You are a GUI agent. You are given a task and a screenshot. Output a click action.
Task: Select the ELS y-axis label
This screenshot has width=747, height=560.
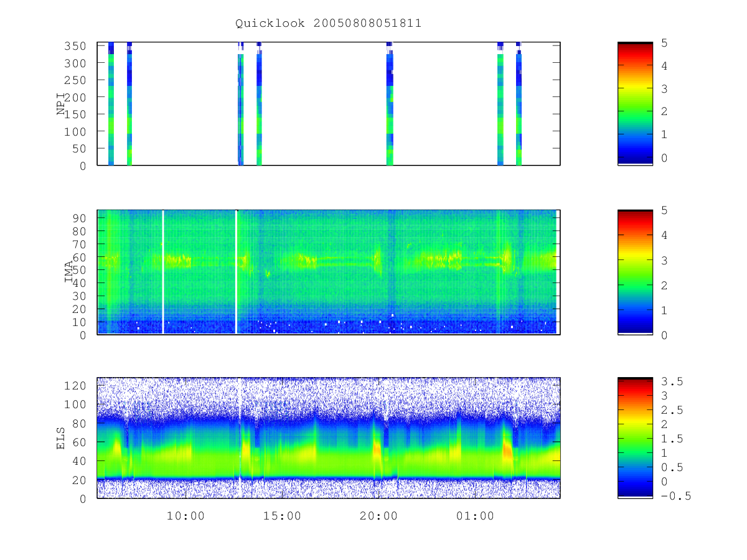pos(61,438)
